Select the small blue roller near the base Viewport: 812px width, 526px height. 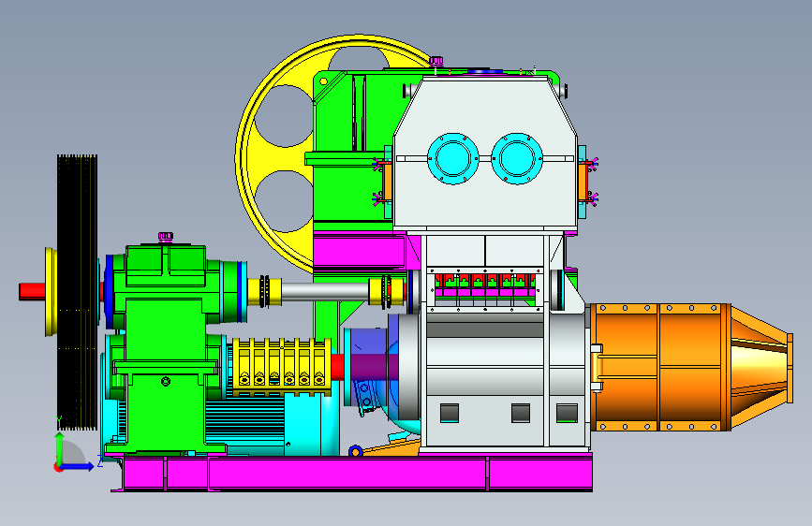click(355, 451)
